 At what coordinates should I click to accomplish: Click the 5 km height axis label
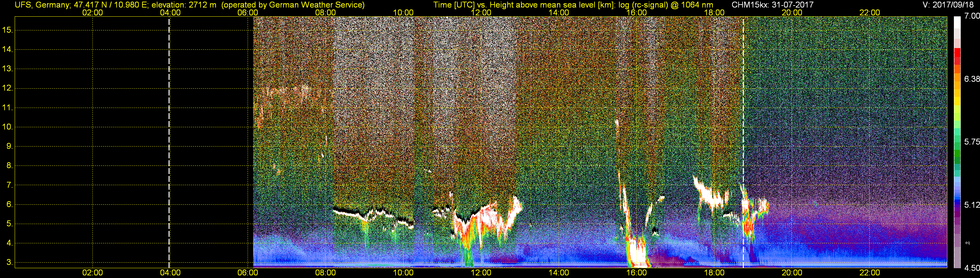click(9, 223)
